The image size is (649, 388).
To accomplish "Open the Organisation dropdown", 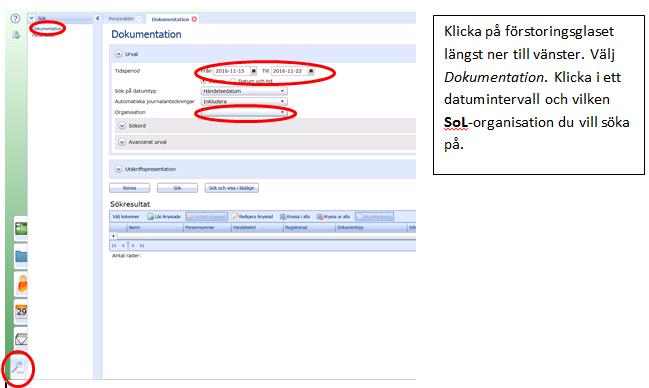I will 244,112.
